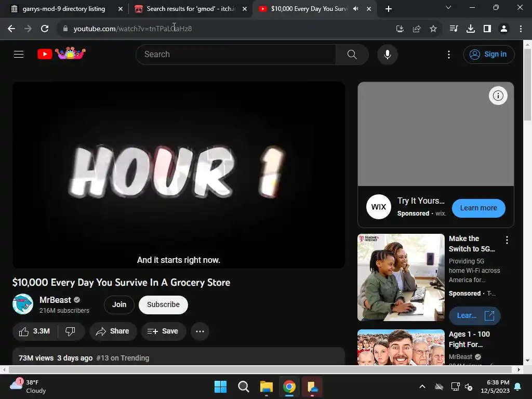Open ad info icon on Wix ad
Image resolution: width=532 pixels, height=399 pixels.
498,96
